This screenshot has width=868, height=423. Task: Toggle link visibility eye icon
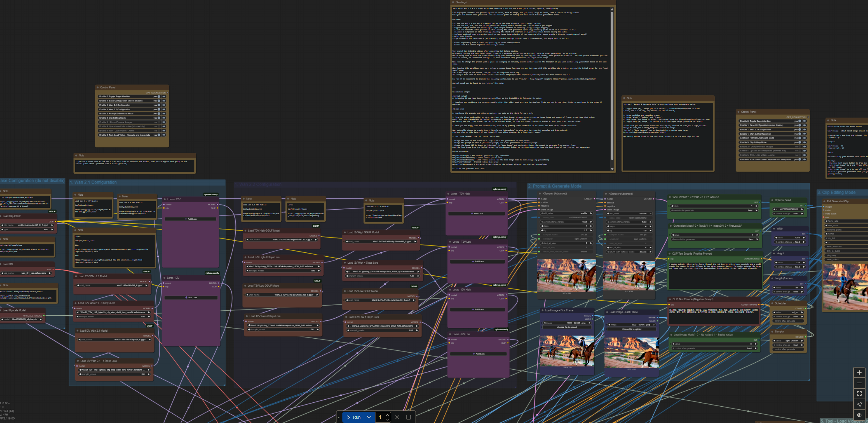point(859,415)
